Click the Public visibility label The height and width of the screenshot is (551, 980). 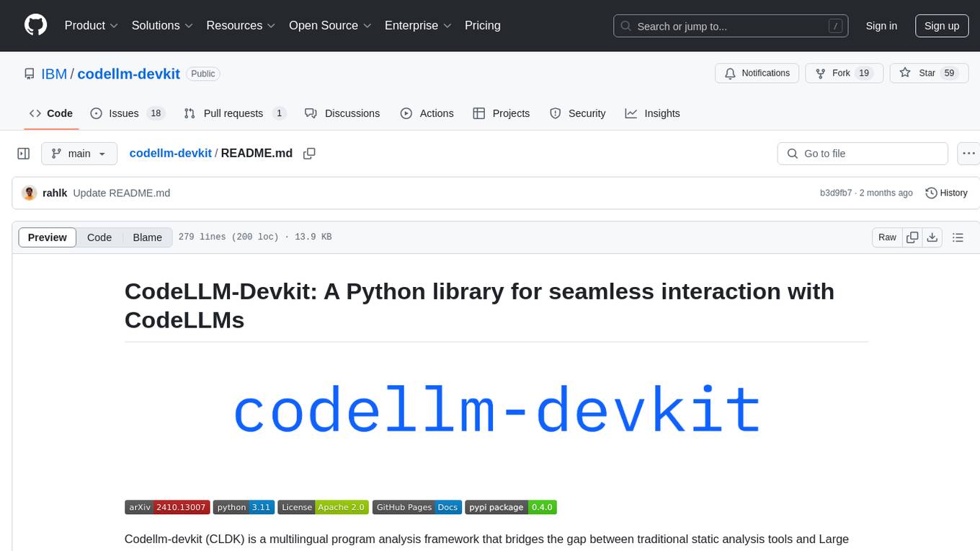coord(203,74)
